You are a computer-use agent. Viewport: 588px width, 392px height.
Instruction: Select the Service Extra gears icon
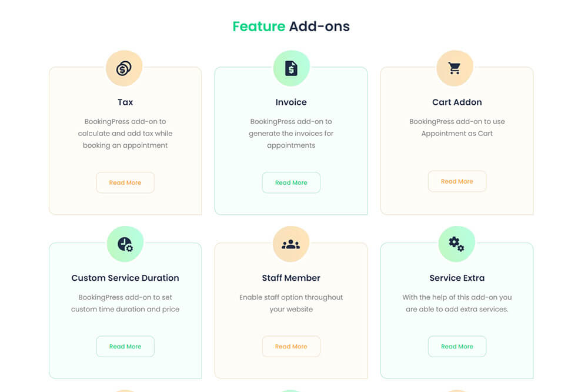pos(457,243)
